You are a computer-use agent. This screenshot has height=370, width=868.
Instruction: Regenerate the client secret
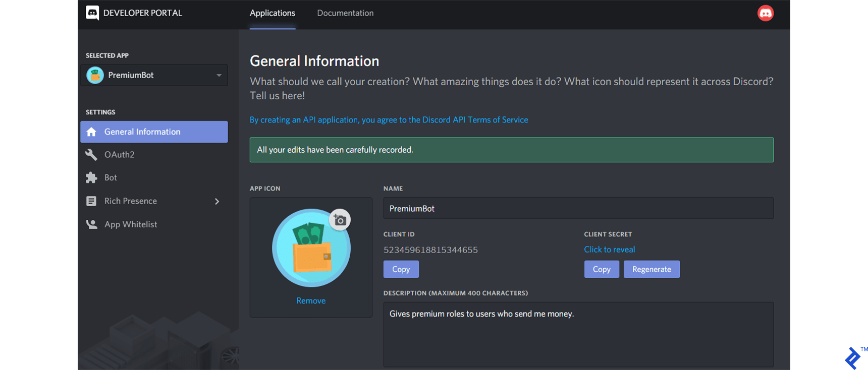click(651, 269)
